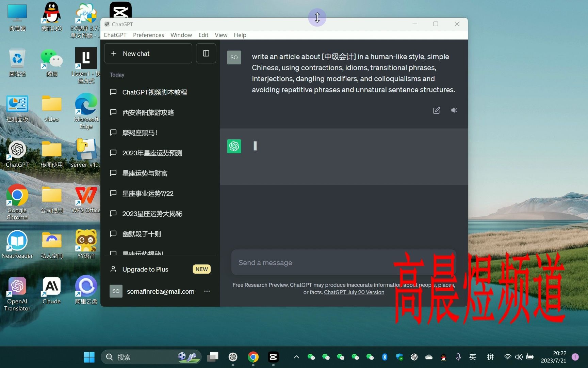Select the YY语音 desktop shortcut

click(86, 245)
